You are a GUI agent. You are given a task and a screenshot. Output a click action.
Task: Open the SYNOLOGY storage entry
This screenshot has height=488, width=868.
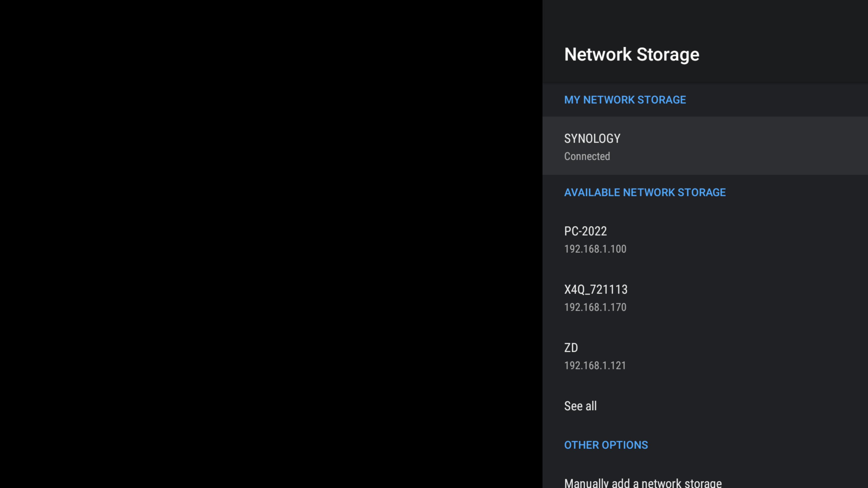point(592,139)
